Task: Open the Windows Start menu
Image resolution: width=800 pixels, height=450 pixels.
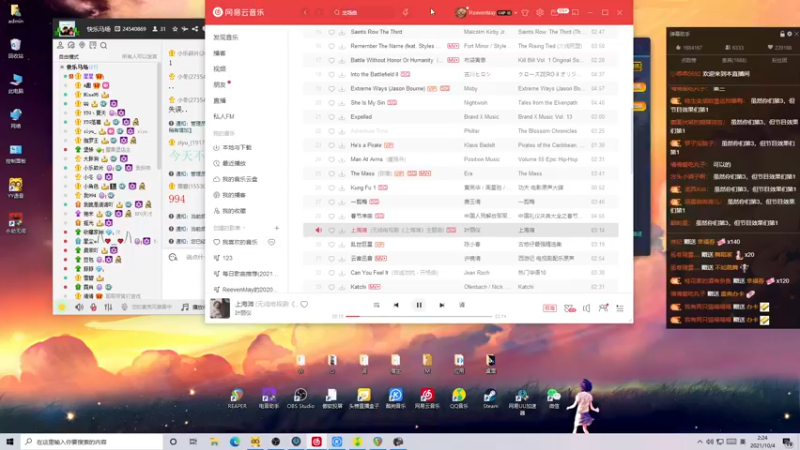Action: click(x=10, y=441)
